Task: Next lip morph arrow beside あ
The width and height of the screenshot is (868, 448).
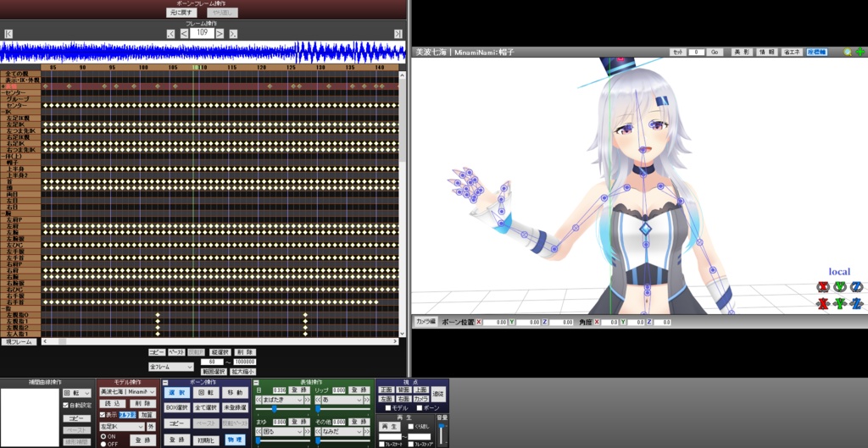Action: 367,400
